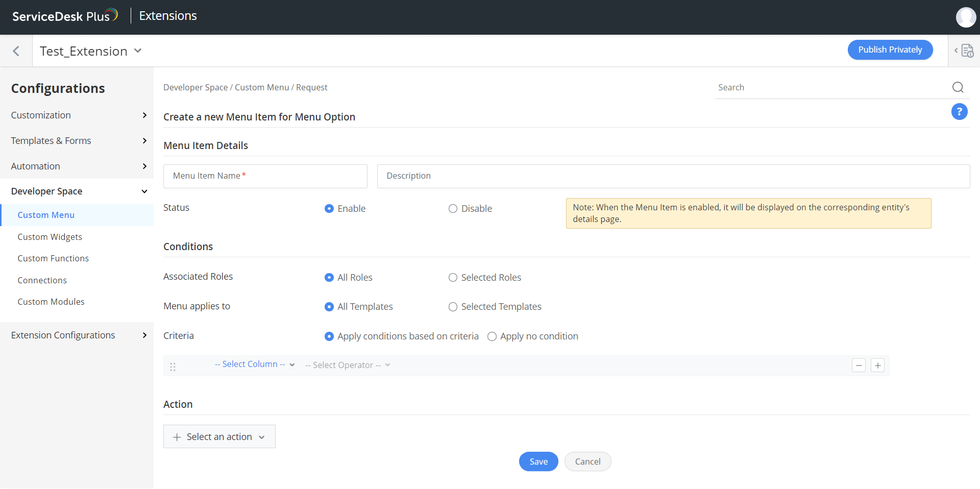
Task: Save the new menu item
Action: click(x=538, y=461)
